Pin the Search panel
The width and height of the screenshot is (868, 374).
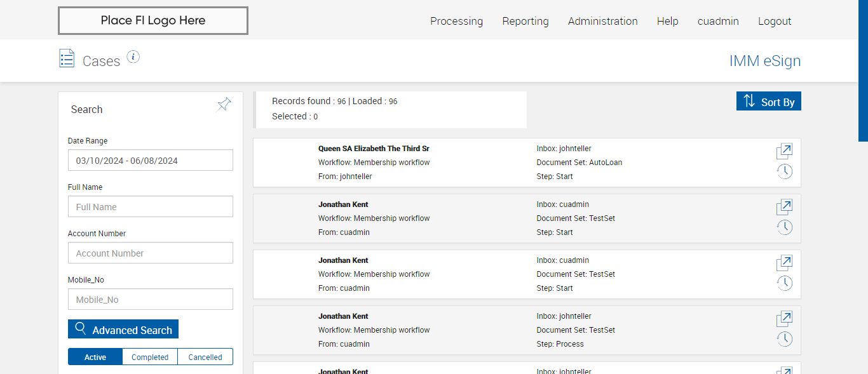(x=224, y=104)
